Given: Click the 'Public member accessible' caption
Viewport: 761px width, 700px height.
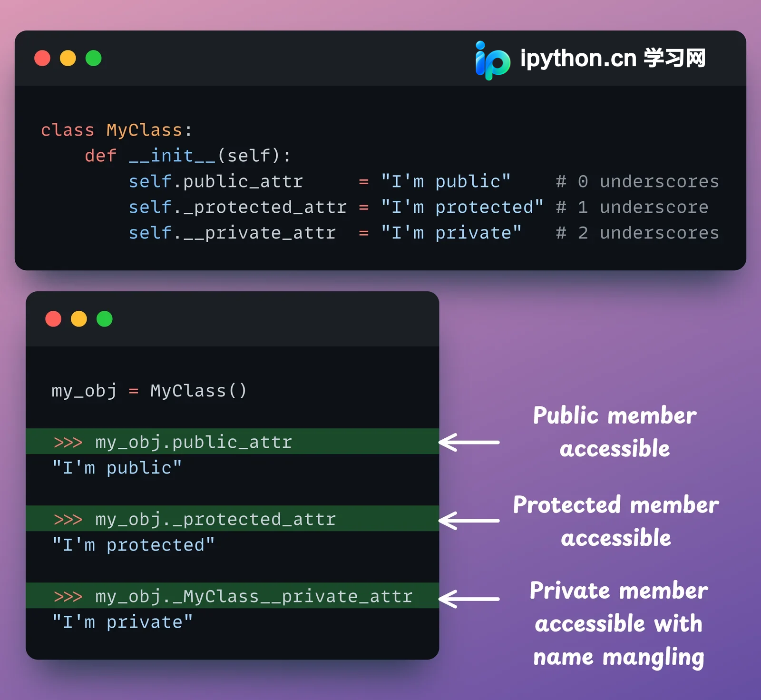Looking at the screenshot, I should pos(615,432).
